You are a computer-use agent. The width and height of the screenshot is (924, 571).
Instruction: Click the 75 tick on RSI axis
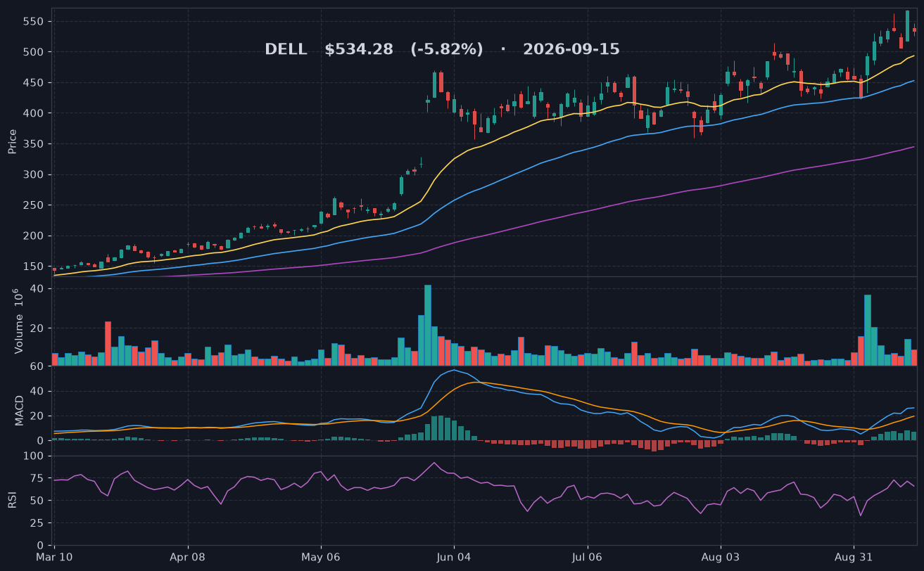click(38, 478)
